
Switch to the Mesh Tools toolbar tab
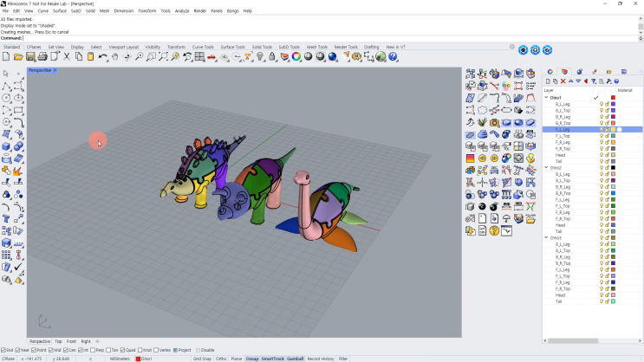(x=316, y=47)
